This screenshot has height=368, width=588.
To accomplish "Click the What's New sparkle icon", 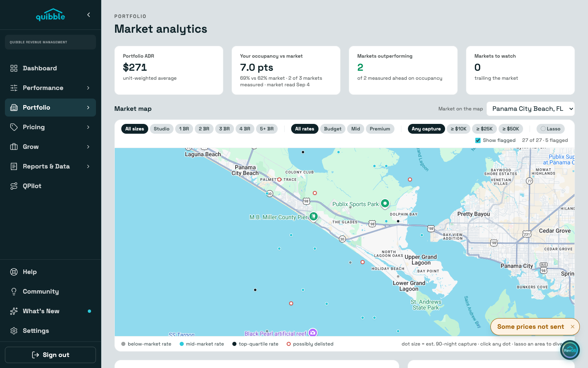I will tap(14, 311).
